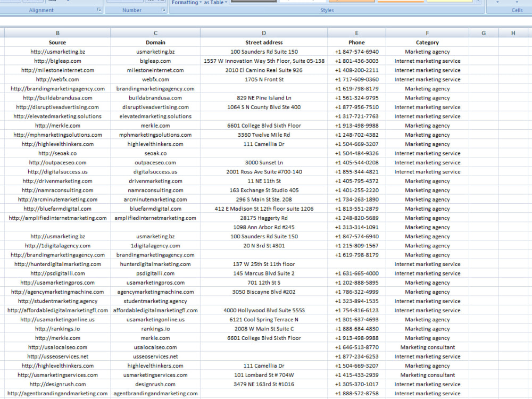Select the http://digitalsuccess.us source cell
The width and height of the screenshot is (532, 399).
(x=57, y=172)
